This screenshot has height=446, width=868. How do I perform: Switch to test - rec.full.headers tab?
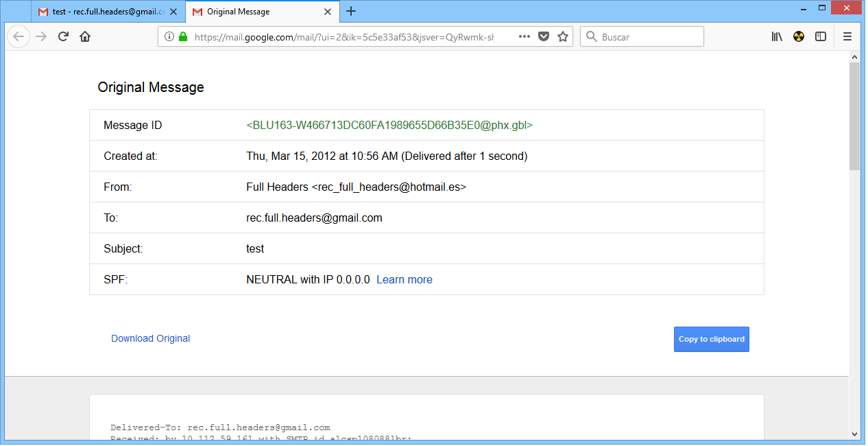(108, 12)
